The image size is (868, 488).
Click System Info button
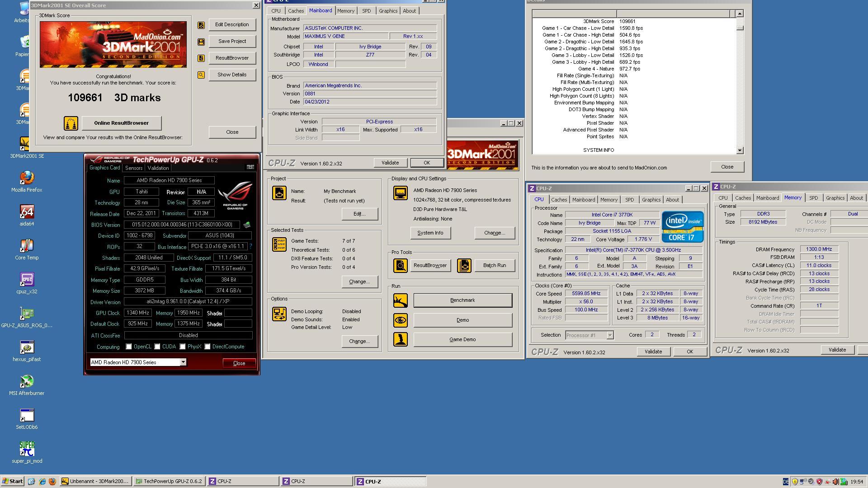click(430, 233)
